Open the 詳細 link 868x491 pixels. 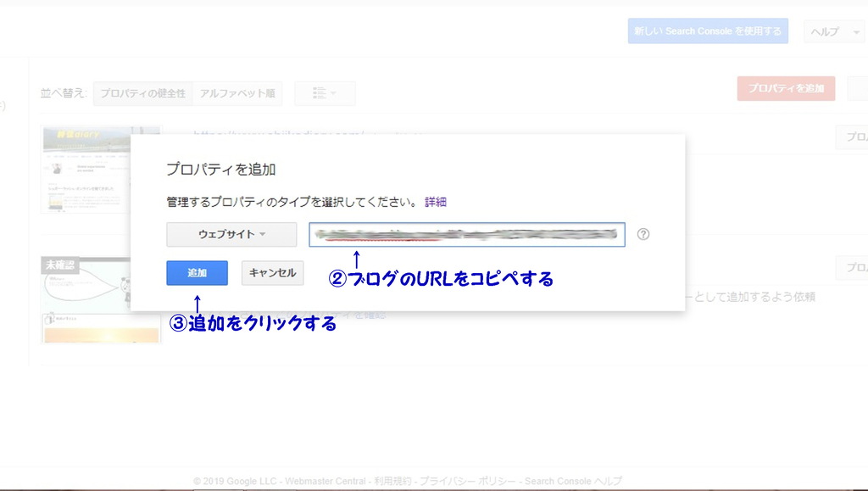coord(436,202)
